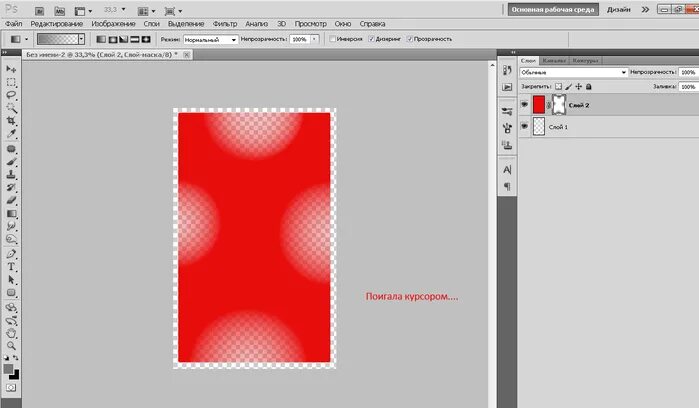The height and width of the screenshot is (408, 699).
Task: Enable lock all for layer
Action: 588,87
